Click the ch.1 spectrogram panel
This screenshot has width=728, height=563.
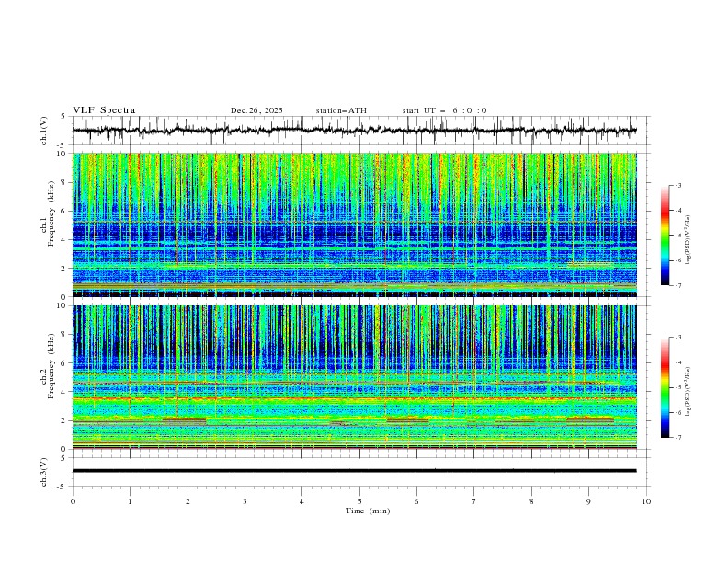pyautogui.click(x=354, y=224)
